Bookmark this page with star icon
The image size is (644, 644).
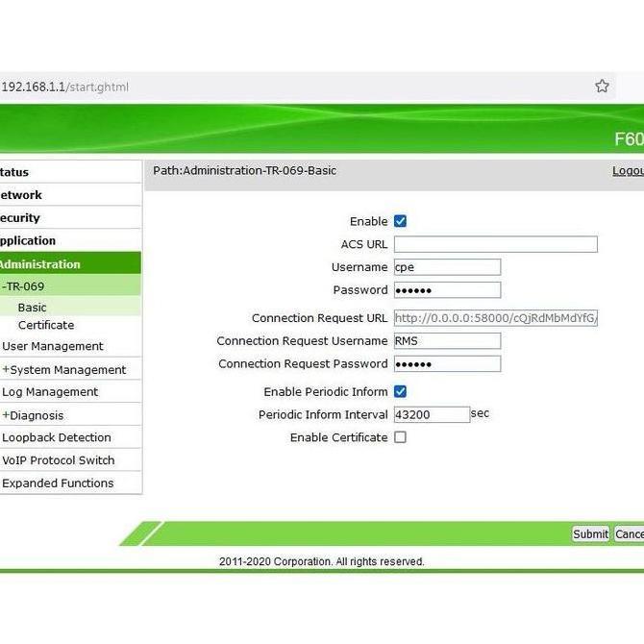point(602,87)
